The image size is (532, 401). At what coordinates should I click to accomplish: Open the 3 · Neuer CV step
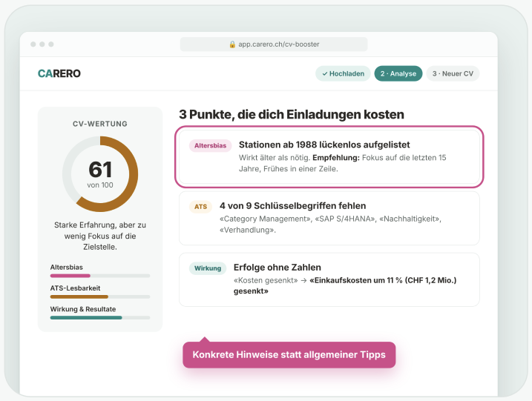click(453, 73)
